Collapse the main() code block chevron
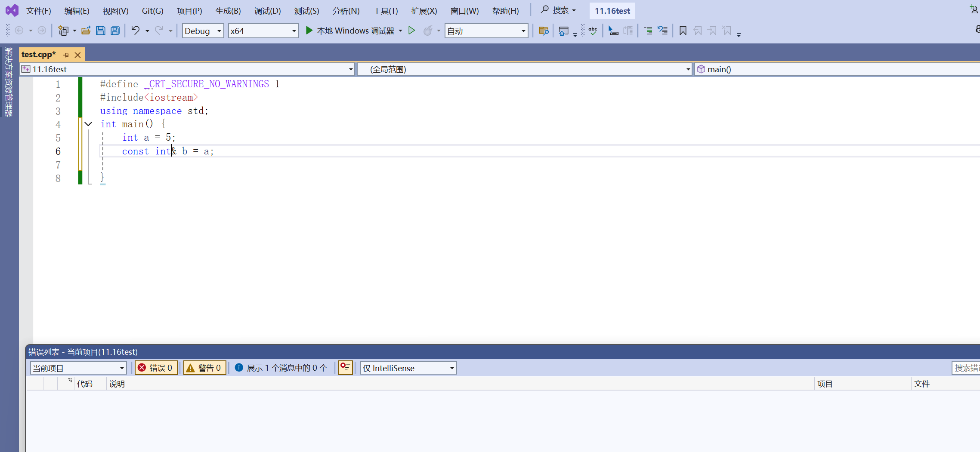 [x=88, y=124]
